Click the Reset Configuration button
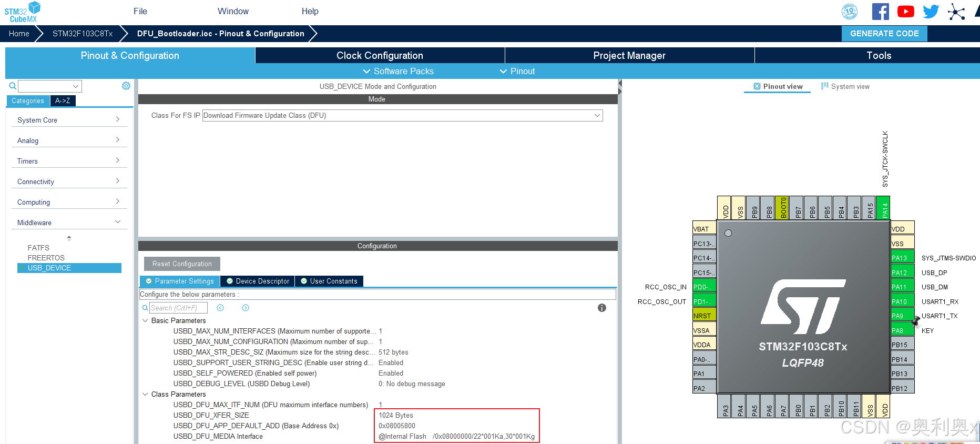Screen dimensions: 980x444 [182, 264]
